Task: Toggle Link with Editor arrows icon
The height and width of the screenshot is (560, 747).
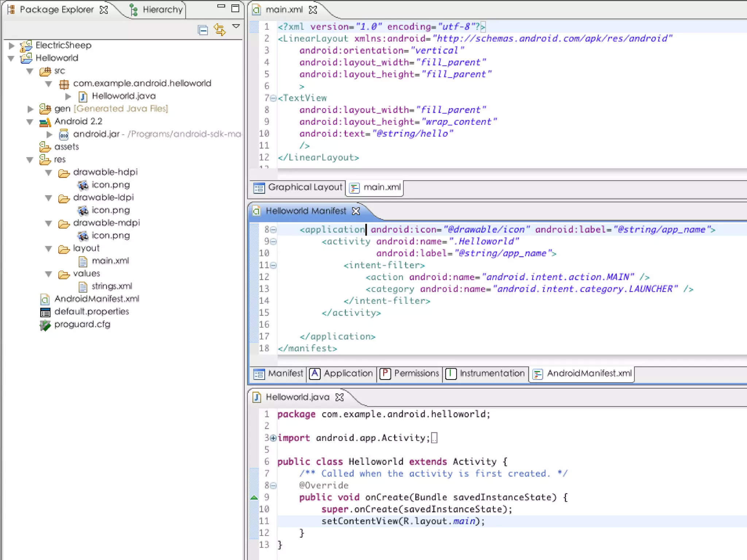Action: [x=220, y=30]
